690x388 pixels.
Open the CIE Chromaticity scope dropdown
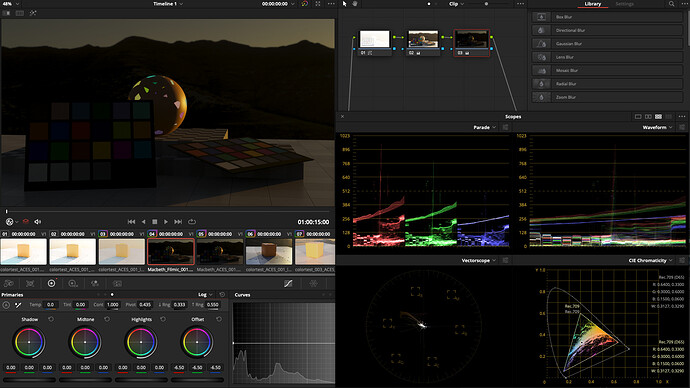point(650,260)
